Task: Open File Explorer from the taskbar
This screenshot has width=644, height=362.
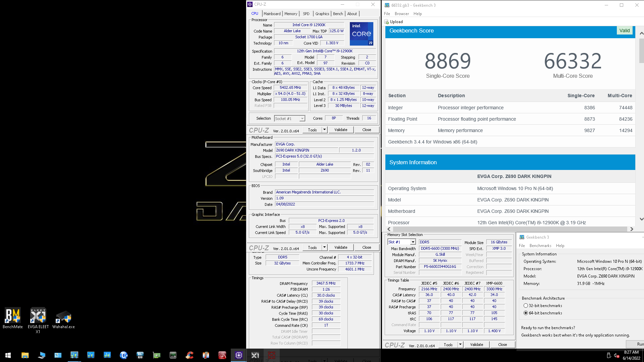Action: pyautogui.click(x=25, y=355)
